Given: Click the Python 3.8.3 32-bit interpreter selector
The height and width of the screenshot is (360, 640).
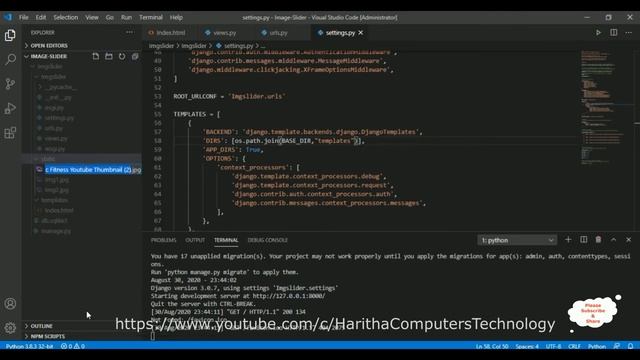Looking at the screenshot, I should pyautogui.click(x=29, y=346).
